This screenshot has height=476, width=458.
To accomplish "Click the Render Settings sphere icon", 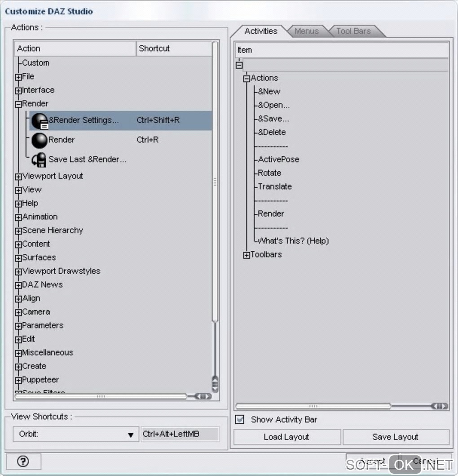I will (40, 121).
